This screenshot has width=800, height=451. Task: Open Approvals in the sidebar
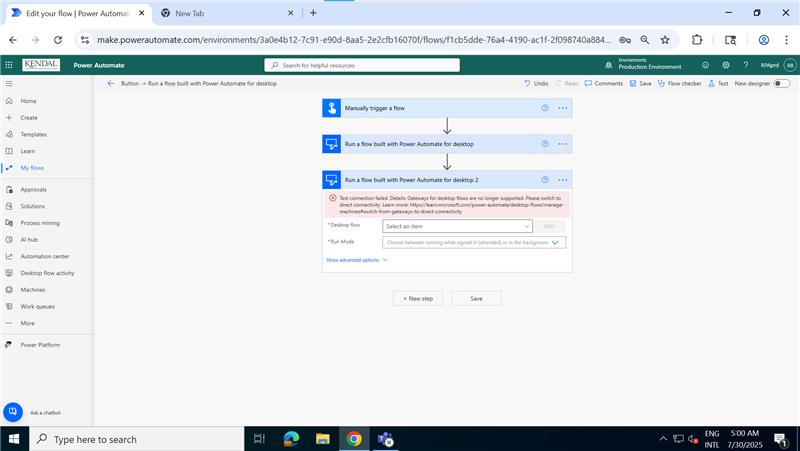coord(33,189)
